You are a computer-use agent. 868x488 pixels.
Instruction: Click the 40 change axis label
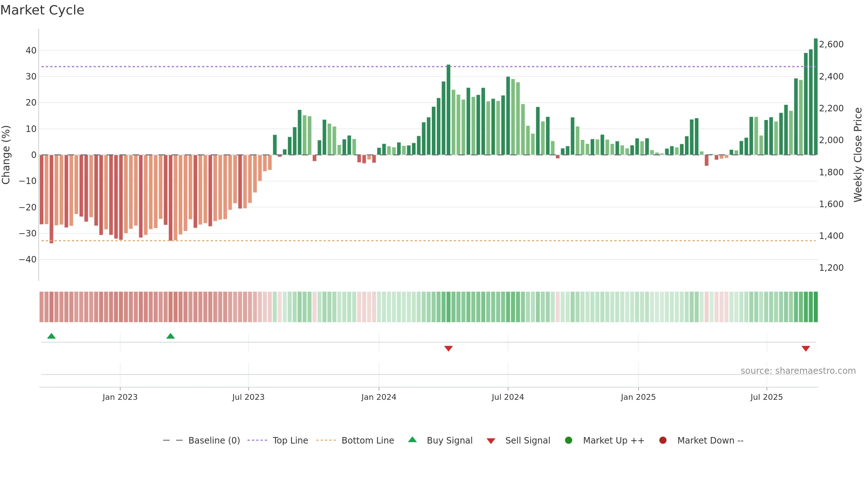click(x=31, y=51)
